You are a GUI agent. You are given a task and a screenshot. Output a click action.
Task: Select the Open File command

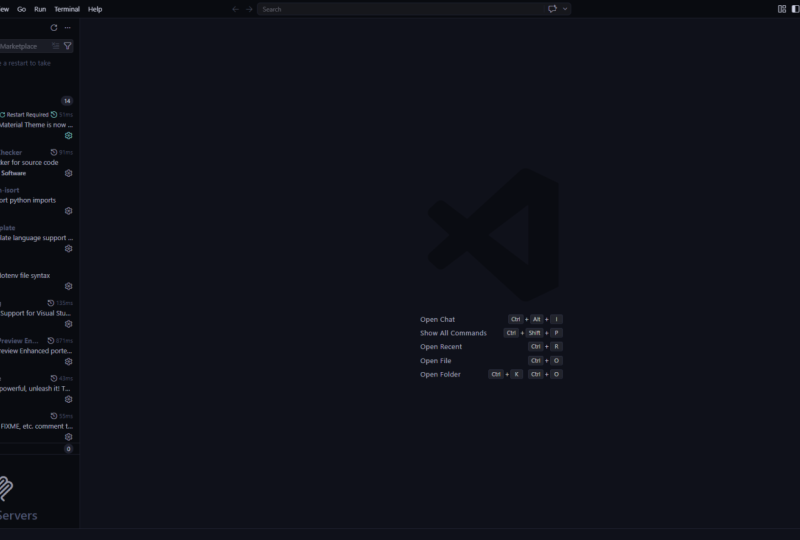[435, 360]
